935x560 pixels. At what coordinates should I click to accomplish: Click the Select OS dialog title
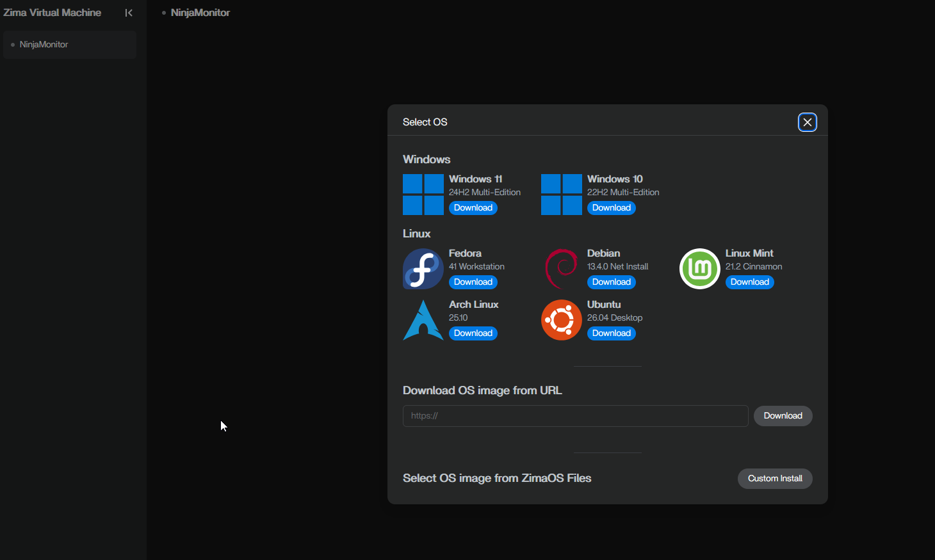425,122
